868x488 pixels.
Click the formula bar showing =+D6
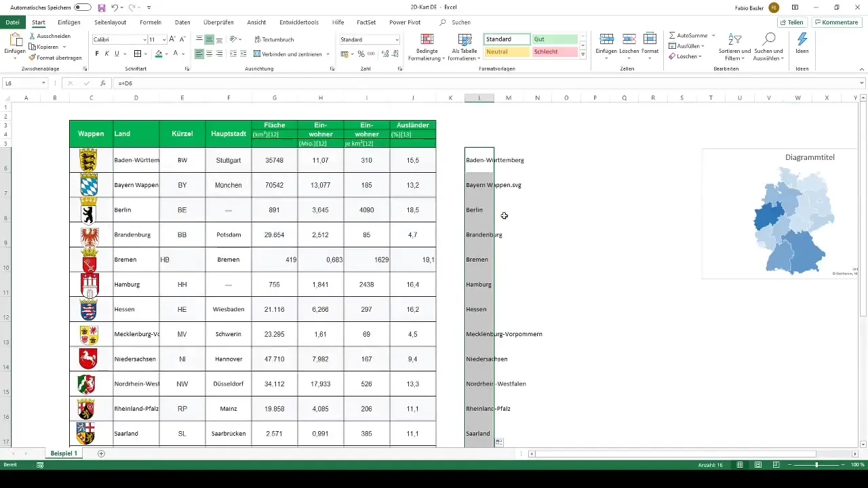488,83
